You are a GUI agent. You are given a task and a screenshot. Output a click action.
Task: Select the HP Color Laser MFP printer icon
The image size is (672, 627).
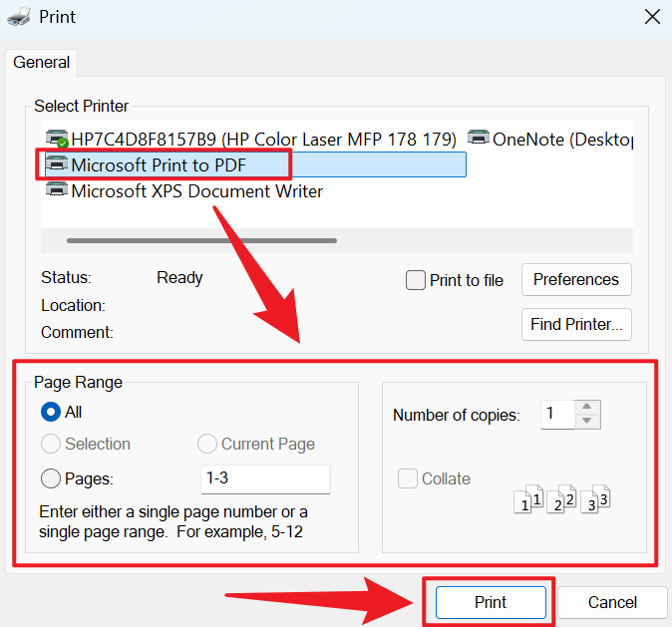tap(57, 138)
